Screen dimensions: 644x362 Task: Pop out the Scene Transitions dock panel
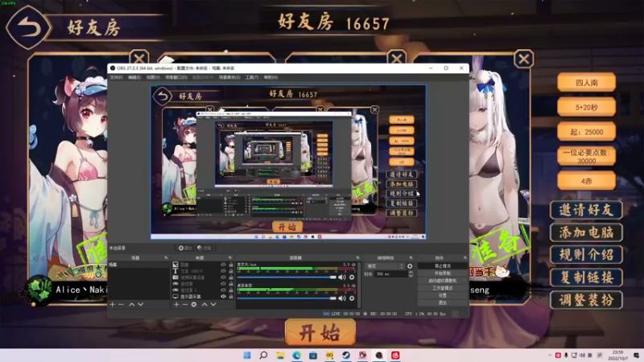point(411,257)
